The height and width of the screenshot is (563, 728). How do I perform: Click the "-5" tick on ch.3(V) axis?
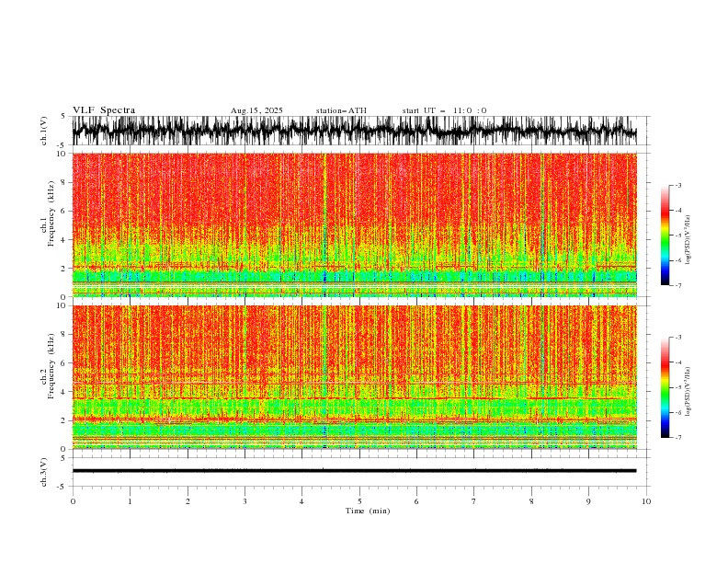pyautogui.click(x=63, y=487)
